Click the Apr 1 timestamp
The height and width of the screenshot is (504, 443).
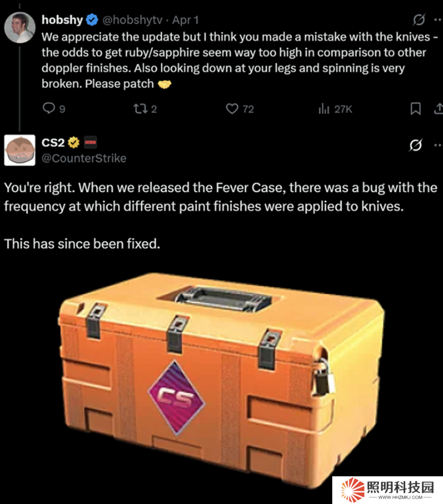pos(185,20)
